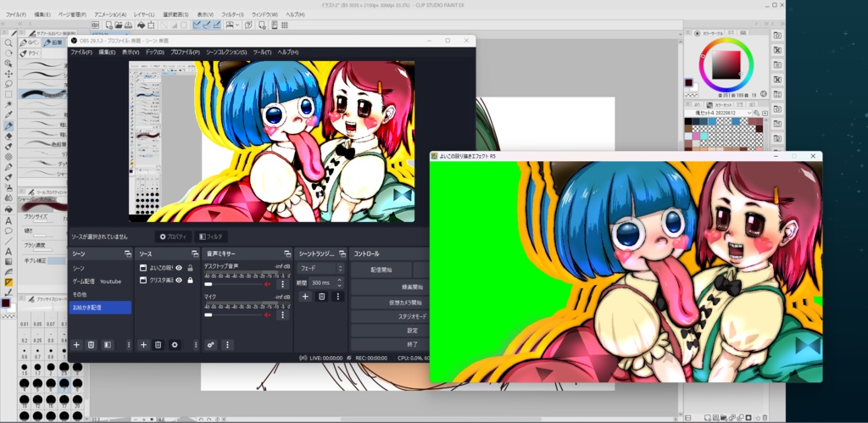This screenshot has width=868, height=423.
Task: Open ドック(D) menu in OBS
Action: [x=155, y=52]
